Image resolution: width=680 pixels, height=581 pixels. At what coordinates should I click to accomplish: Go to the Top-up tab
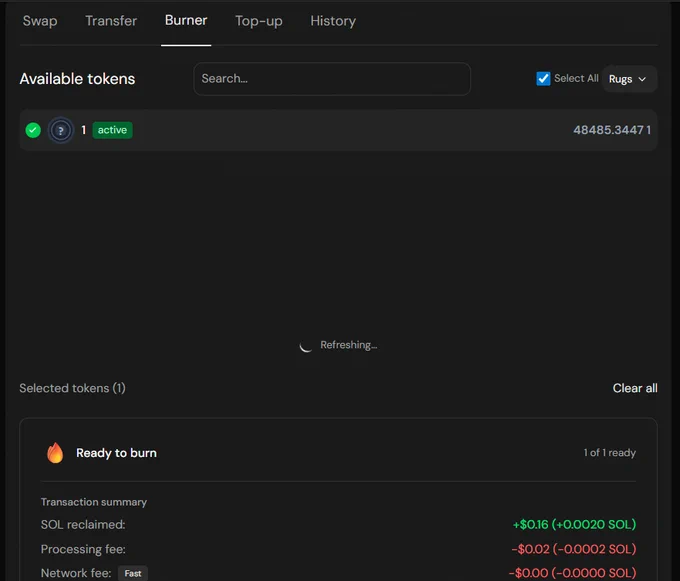(x=258, y=21)
